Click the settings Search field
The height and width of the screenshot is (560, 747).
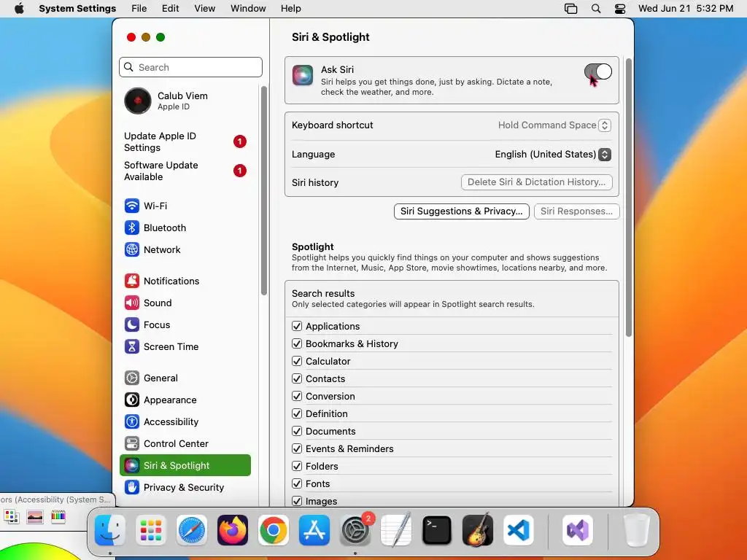[190, 67]
